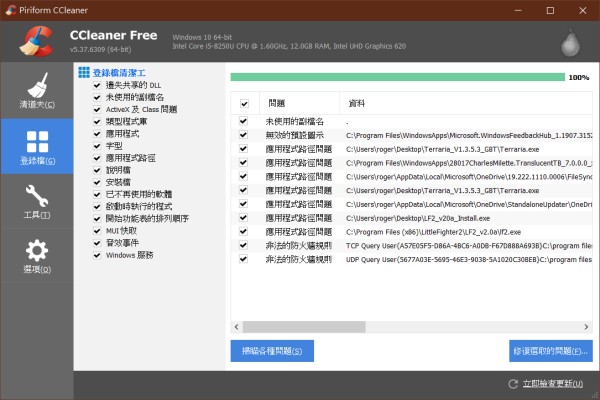Toggle the 說明檔 checkbox
The image size is (600, 400).
97,170
